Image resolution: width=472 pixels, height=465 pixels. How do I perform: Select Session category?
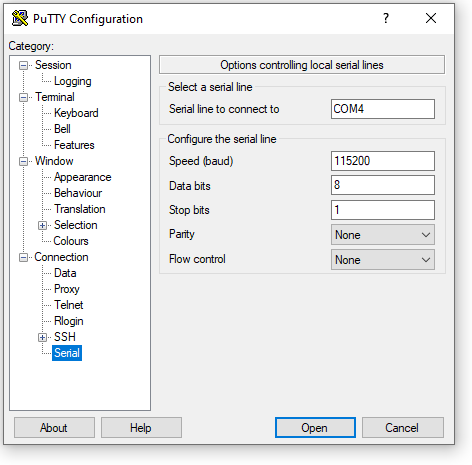tap(53, 65)
